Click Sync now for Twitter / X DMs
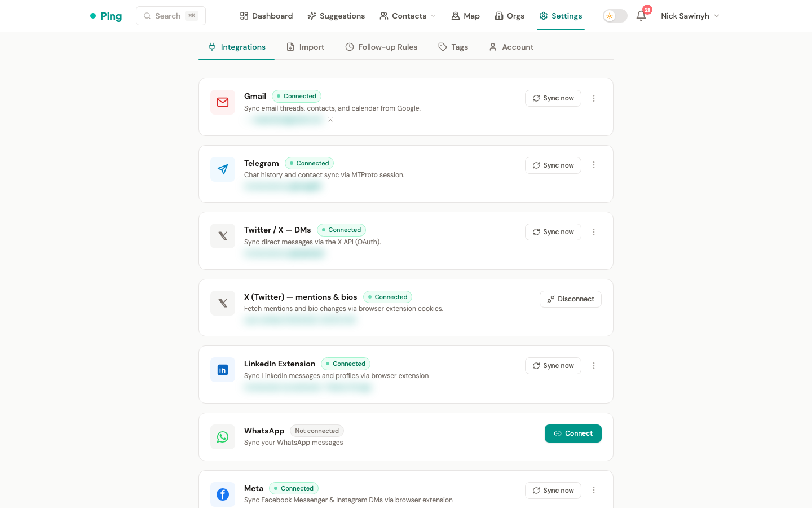The image size is (812, 508). click(553, 232)
